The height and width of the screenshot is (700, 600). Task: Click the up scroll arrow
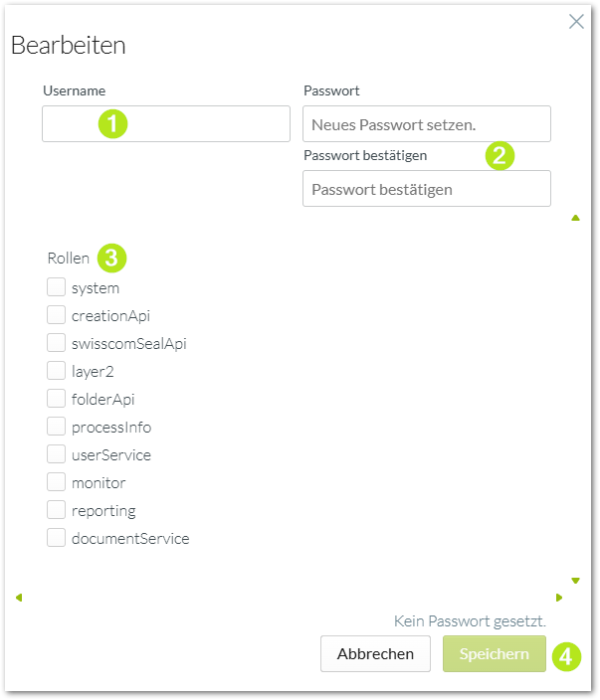(x=575, y=218)
